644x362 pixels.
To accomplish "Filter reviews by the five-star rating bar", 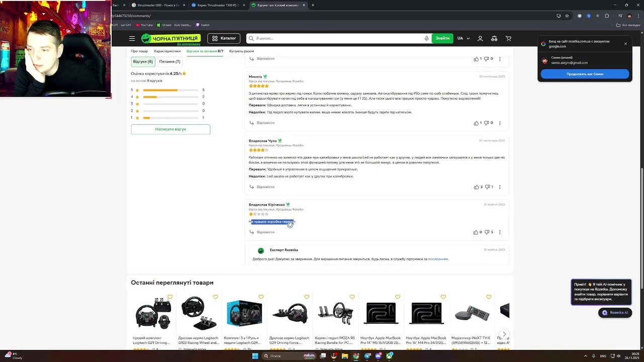I will tap(171, 90).
